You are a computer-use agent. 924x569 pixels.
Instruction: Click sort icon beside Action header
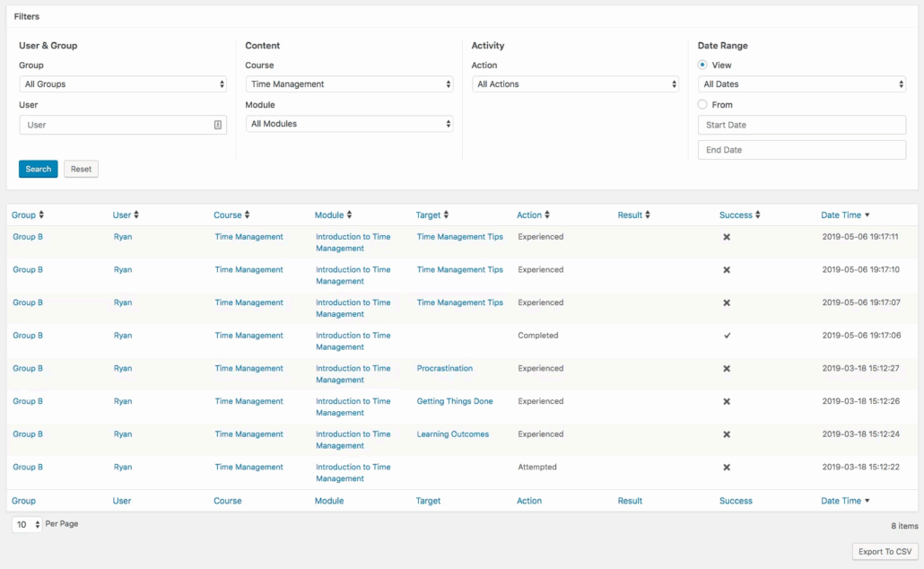pos(547,215)
